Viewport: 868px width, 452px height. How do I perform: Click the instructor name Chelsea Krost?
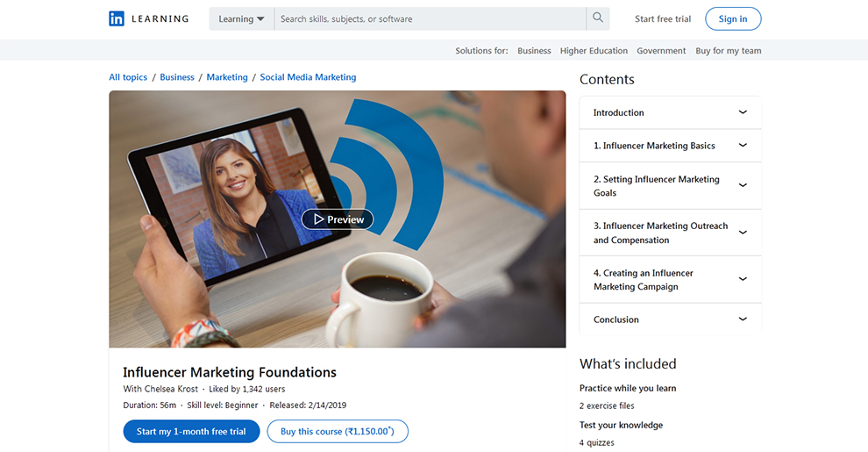click(x=171, y=389)
